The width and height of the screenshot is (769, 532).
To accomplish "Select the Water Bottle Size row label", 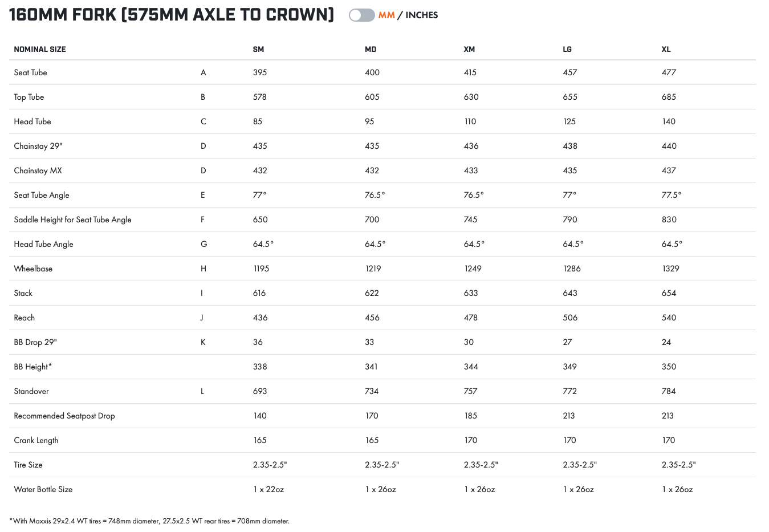I will click(x=43, y=489).
